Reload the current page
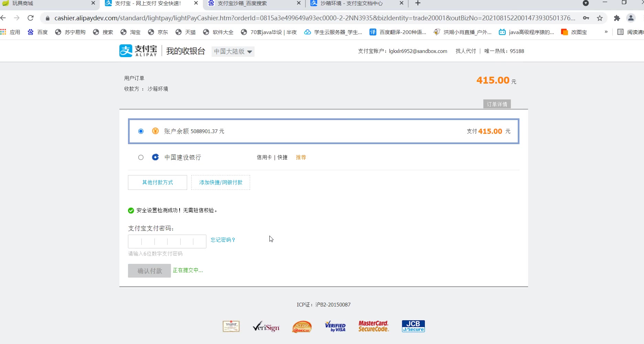Viewport: 644px width, 344px height. coord(31,18)
